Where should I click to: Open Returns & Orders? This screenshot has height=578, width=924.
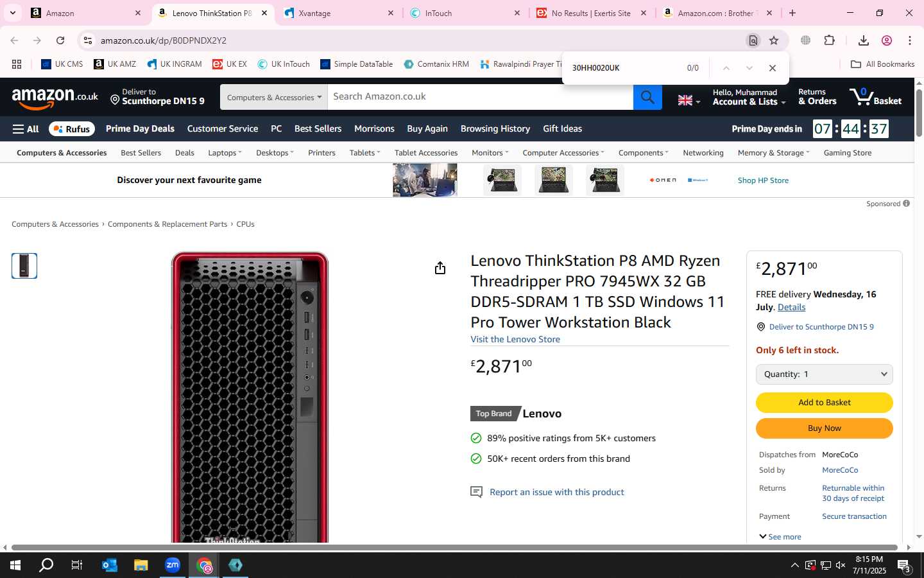[817, 97]
